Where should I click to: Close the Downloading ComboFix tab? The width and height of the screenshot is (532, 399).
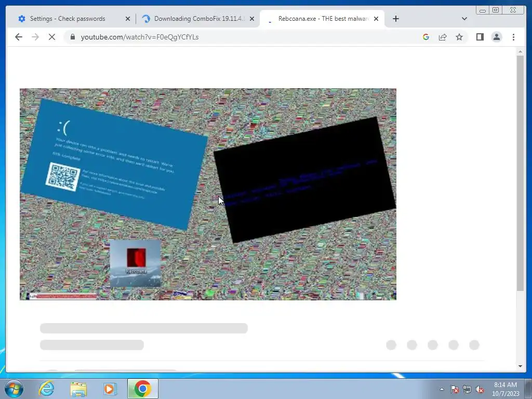(252, 19)
